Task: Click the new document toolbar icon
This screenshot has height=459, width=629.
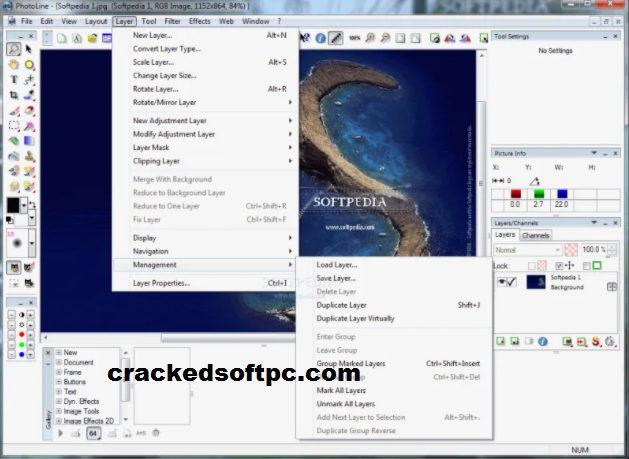Action: [62, 38]
